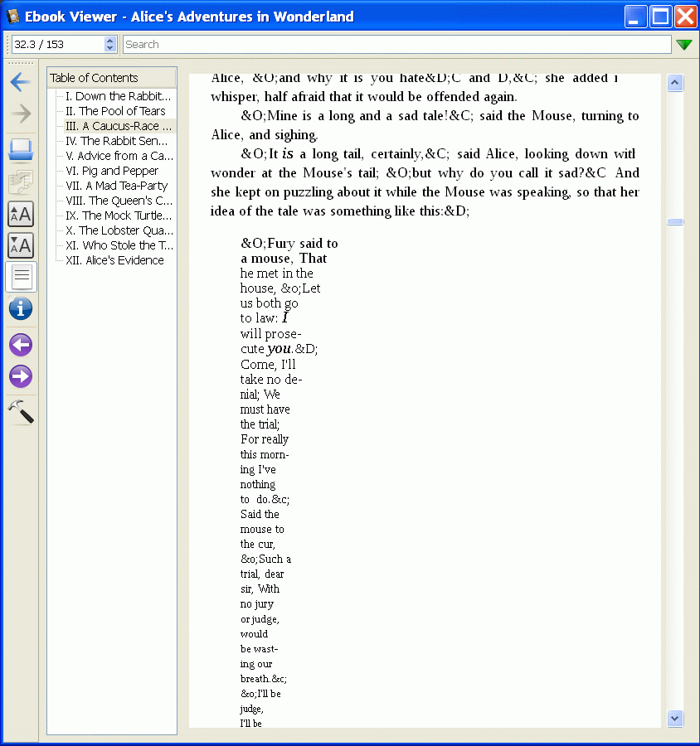The height and width of the screenshot is (746, 700).
Task: Click the Search input field
Action: [x=396, y=44]
